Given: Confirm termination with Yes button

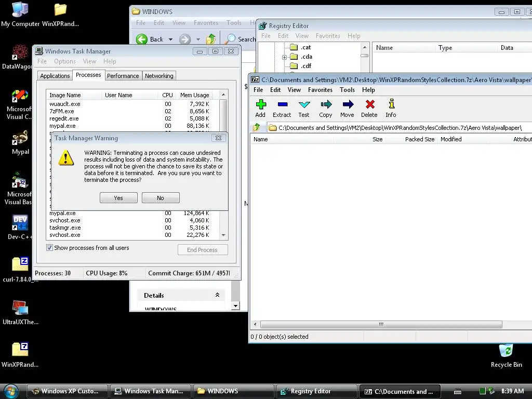Looking at the screenshot, I should click(118, 198).
